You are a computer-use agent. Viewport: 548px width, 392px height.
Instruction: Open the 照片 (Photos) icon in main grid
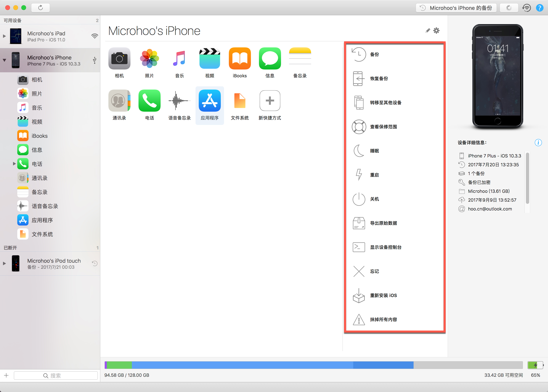point(149,59)
